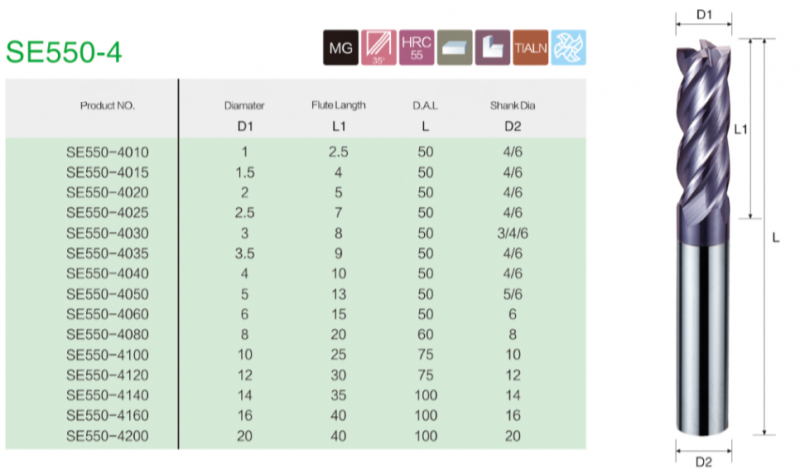The height and width of the screenshot is (474, 800).
Task: Click the shoulder milling icon
Action: [492, 47]
